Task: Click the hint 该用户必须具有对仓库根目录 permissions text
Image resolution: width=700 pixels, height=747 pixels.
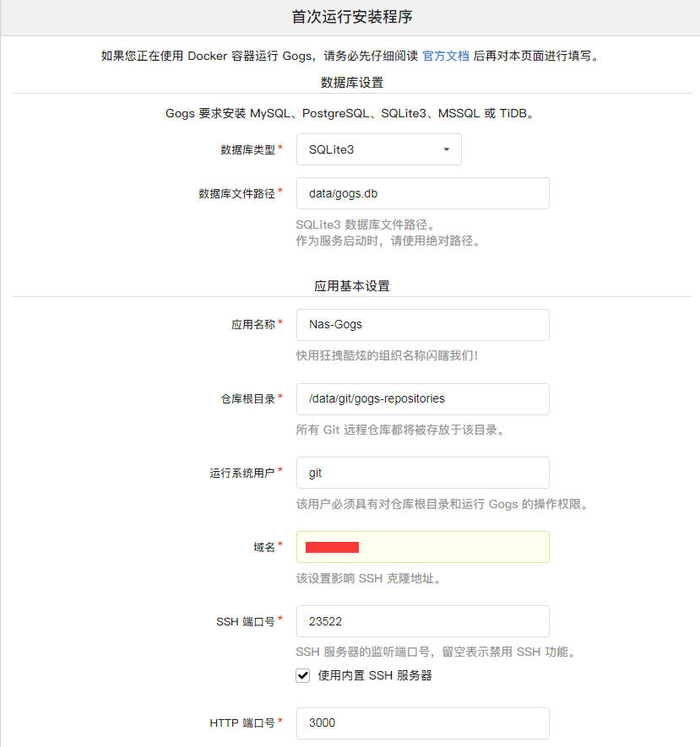Action: 444,504
